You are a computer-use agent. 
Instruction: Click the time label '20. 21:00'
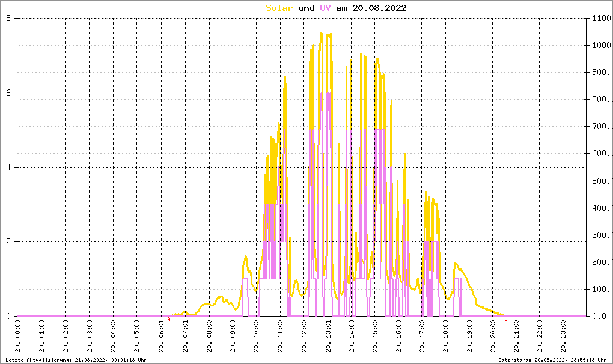coord(516,336)
